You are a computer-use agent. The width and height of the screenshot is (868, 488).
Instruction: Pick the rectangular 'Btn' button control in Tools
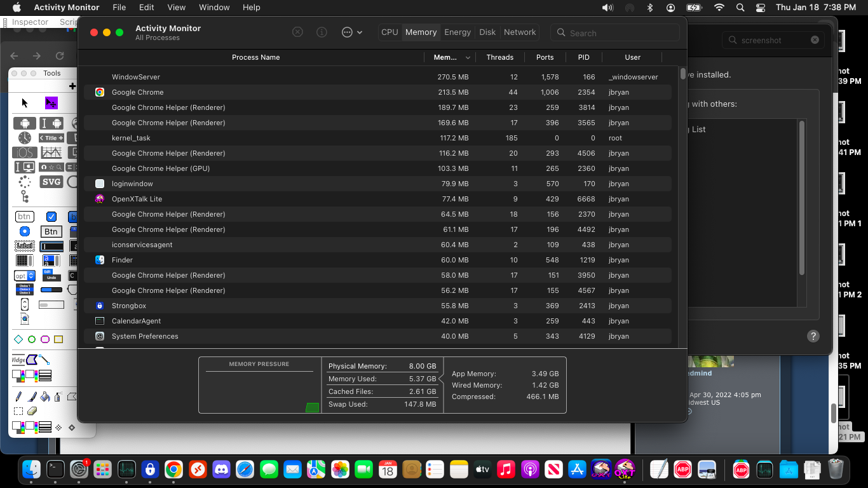(x=51, y=231)
